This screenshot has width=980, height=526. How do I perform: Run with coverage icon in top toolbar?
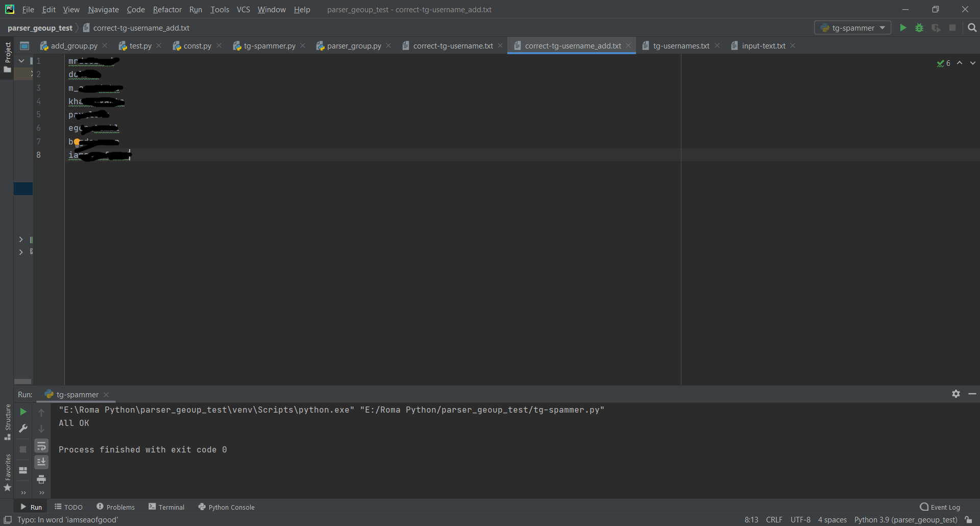click(x=936, y=28)
